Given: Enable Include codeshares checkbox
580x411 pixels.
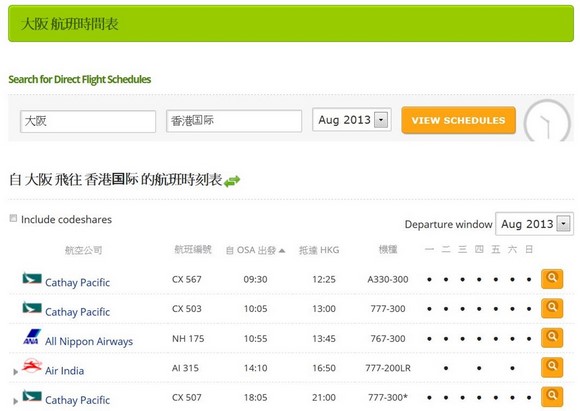Looking at the screenshot, I should [13, 218].
